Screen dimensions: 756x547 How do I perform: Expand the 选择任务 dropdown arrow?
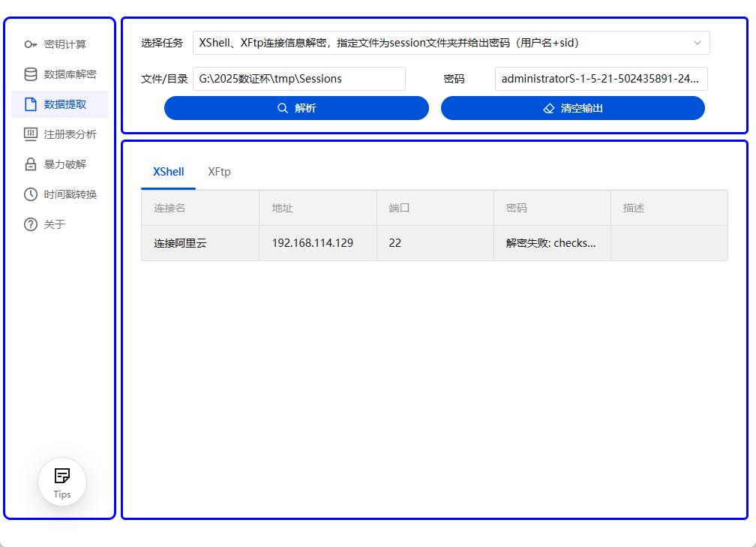pos(697,43)
